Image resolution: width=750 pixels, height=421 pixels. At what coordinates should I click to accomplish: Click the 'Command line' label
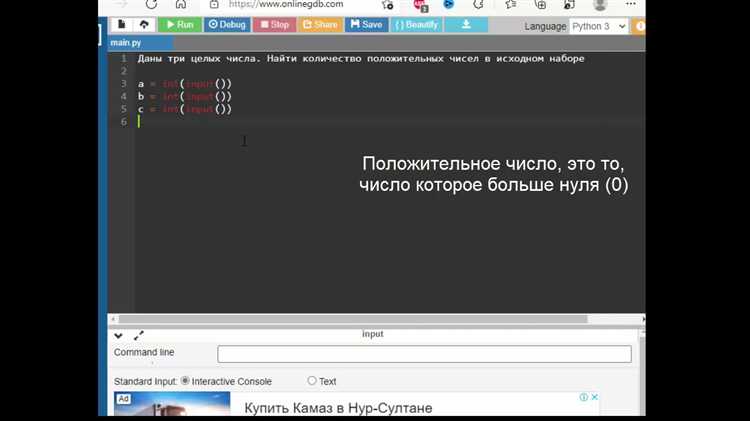[144, 352]
